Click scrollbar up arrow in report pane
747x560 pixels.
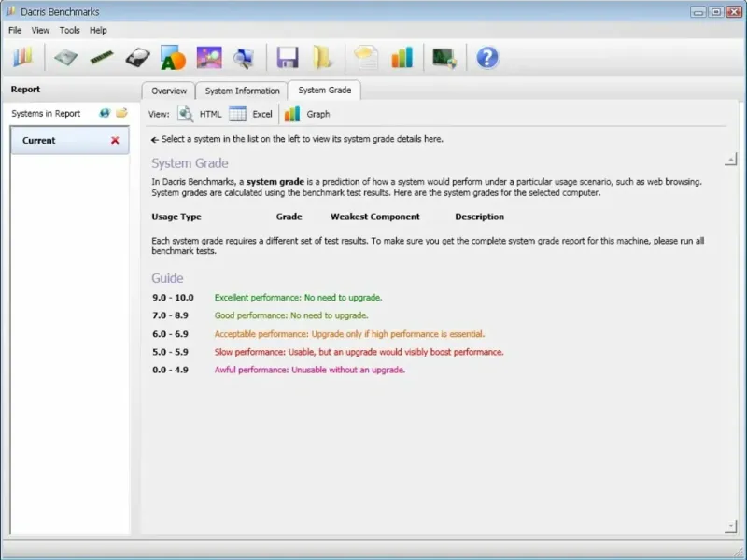[730, 159]
